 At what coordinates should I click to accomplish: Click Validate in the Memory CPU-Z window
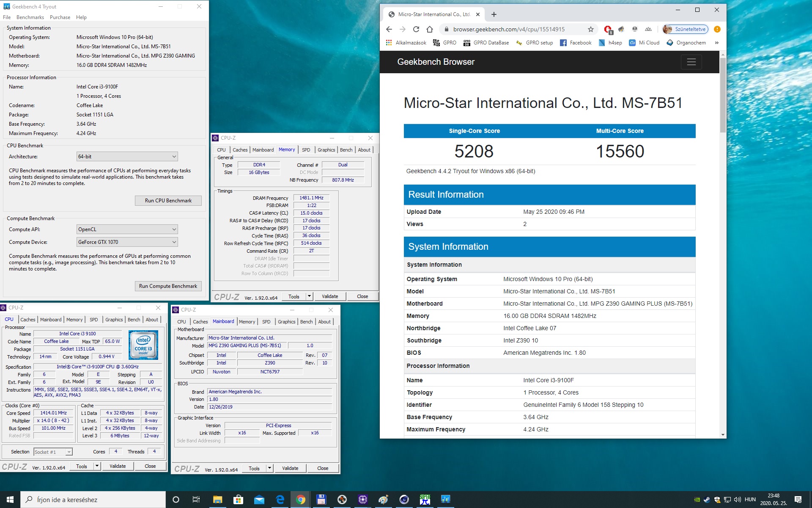330,296
